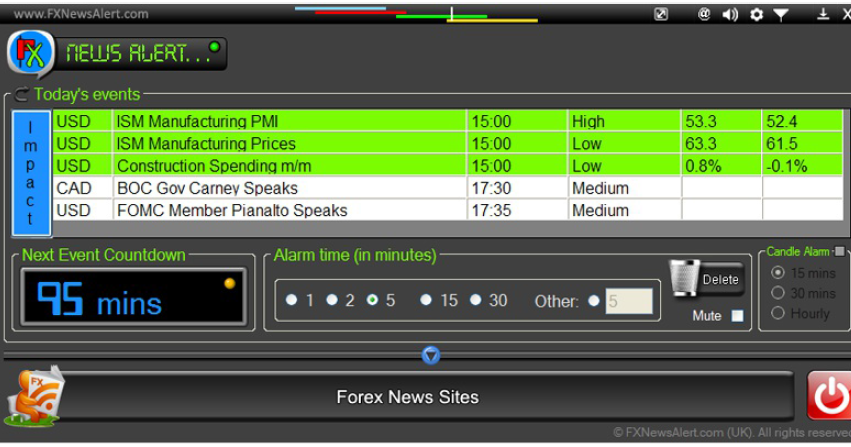The image size is (851, 447).
Task: Click the 17:35 time cell
Action: click(517, 210)
